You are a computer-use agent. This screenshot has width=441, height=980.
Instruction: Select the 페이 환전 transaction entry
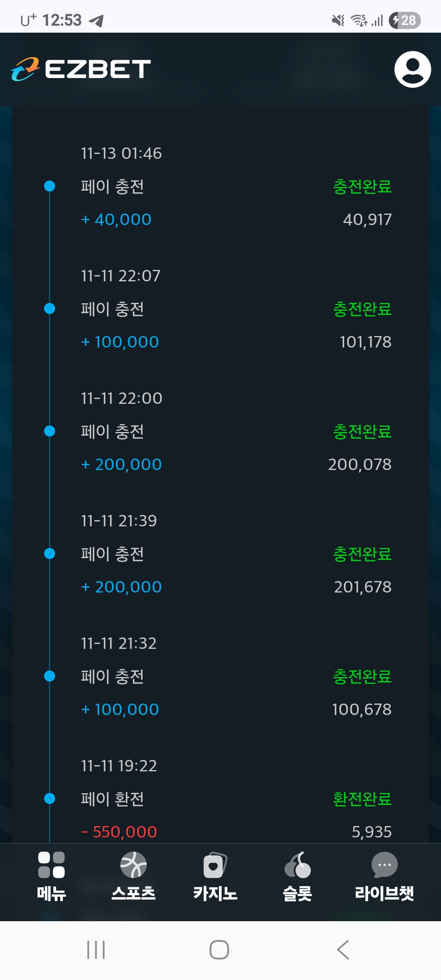tap(112, 799)
